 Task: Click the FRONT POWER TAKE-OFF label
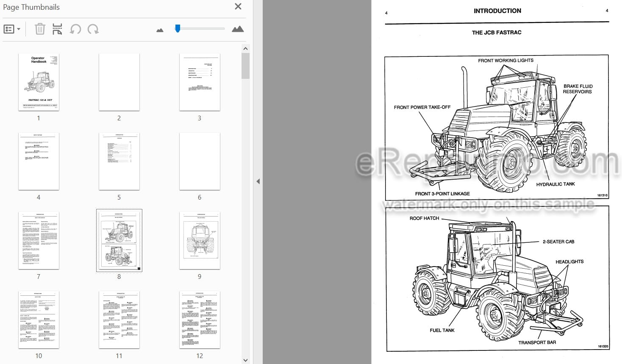point(422,107)
